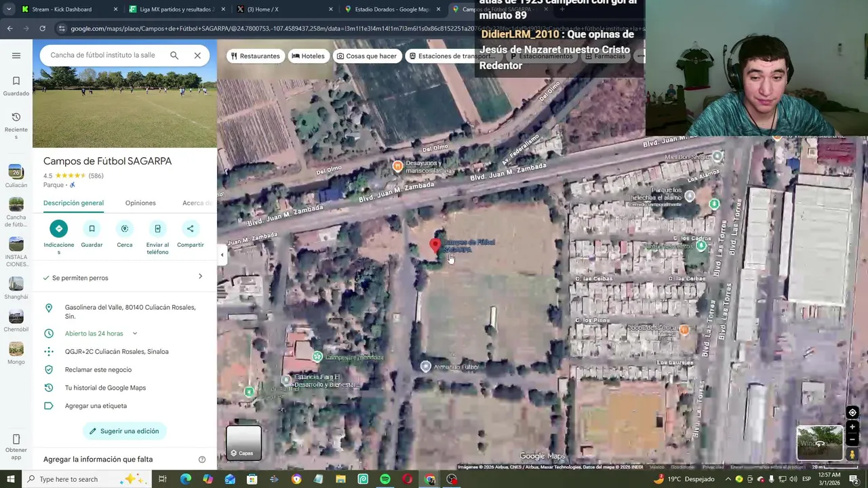Click the Armando Fútbol map marker
This screenshot has height=488, width=868.
point(425,367)
